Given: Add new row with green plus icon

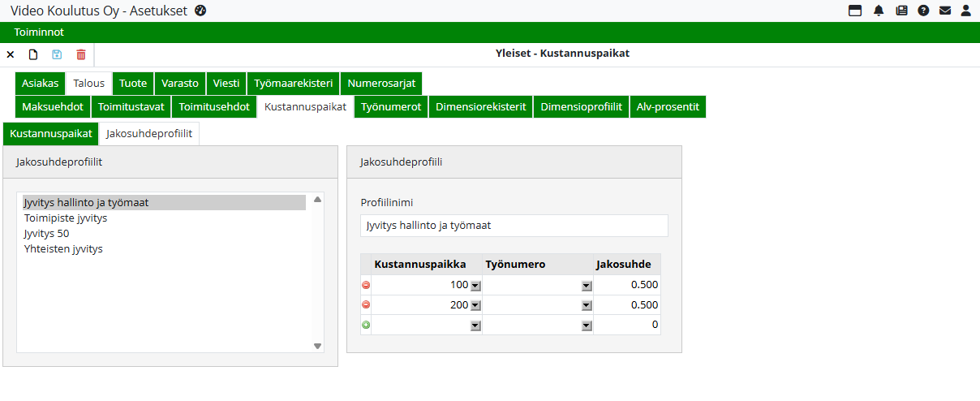Looking at the screenshot, I should pyautogui.click(x=366, y=325).
